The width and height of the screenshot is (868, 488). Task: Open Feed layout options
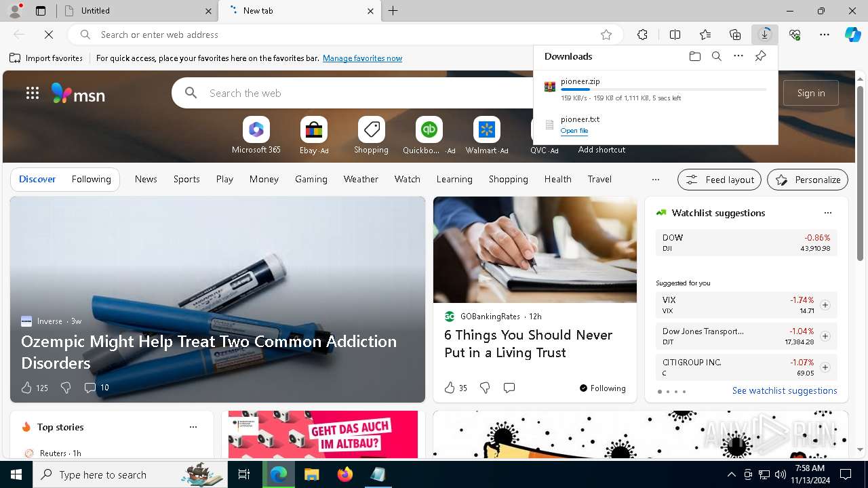click(x=719, y=180)
